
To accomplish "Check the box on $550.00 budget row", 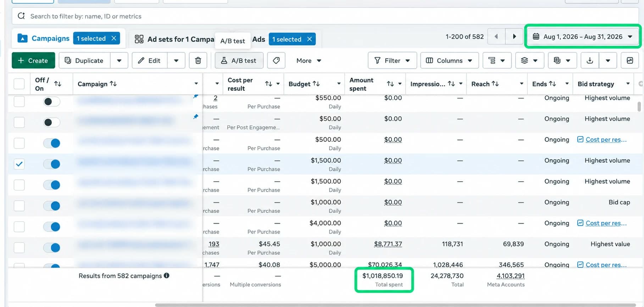I will (19, 101).
